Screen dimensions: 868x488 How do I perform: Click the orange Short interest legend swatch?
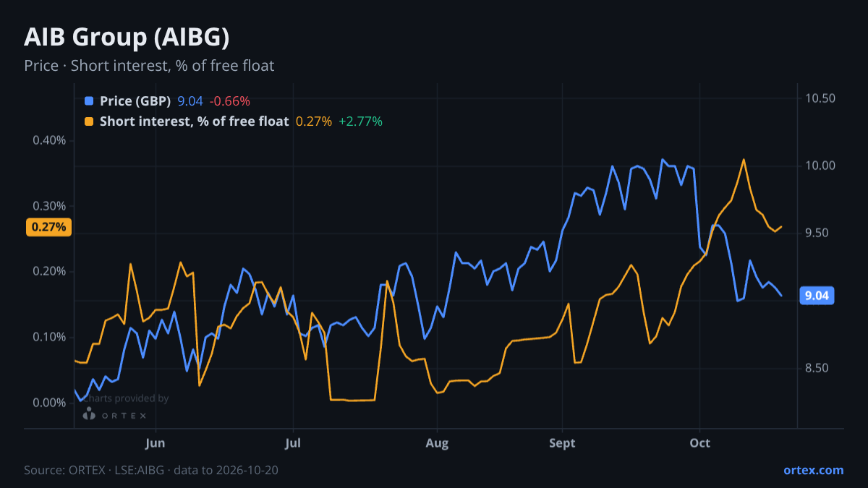pos(89,121)
